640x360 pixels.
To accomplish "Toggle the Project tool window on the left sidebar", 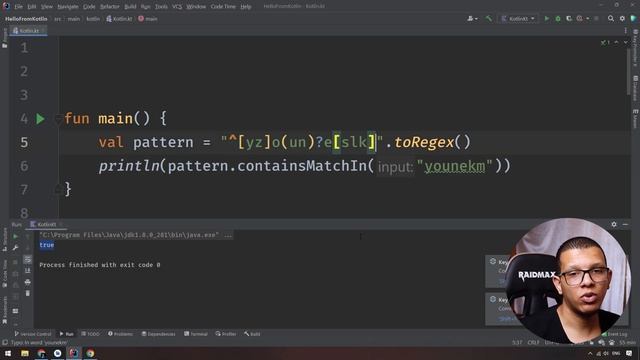I will (x=4, y=39).
